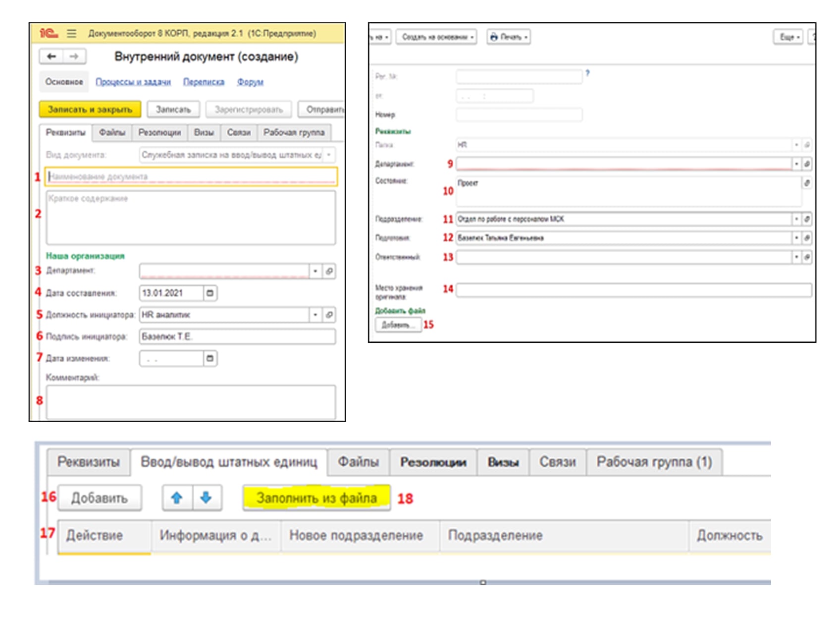The height and width of the screenshot is (617, 840).
Task: Open calendar picker for Дата изменения
Action: pos(210,358)
